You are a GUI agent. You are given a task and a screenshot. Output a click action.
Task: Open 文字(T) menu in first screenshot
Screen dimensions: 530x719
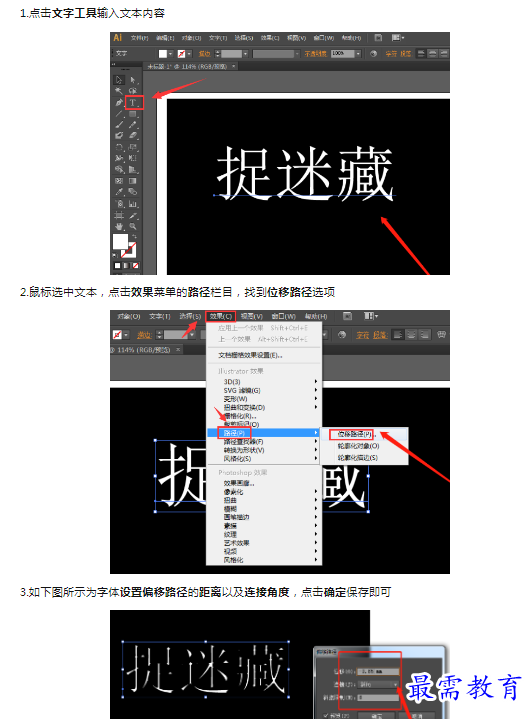(x=218, y=38)
